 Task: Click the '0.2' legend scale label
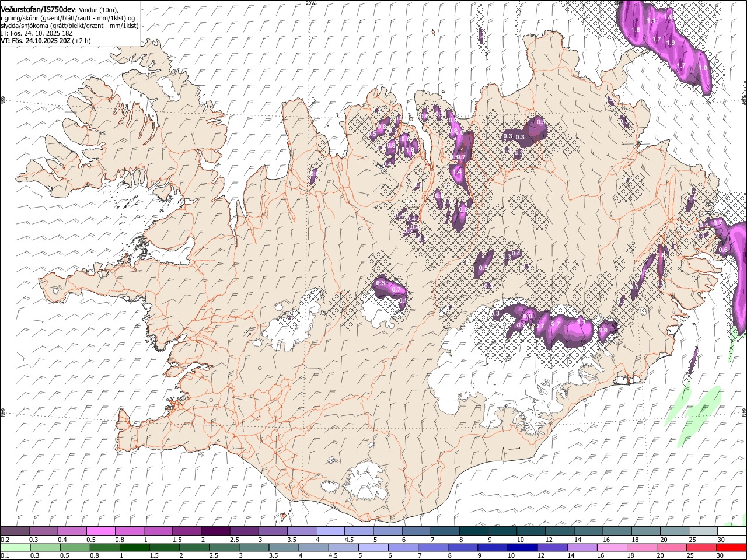(5, 539)
